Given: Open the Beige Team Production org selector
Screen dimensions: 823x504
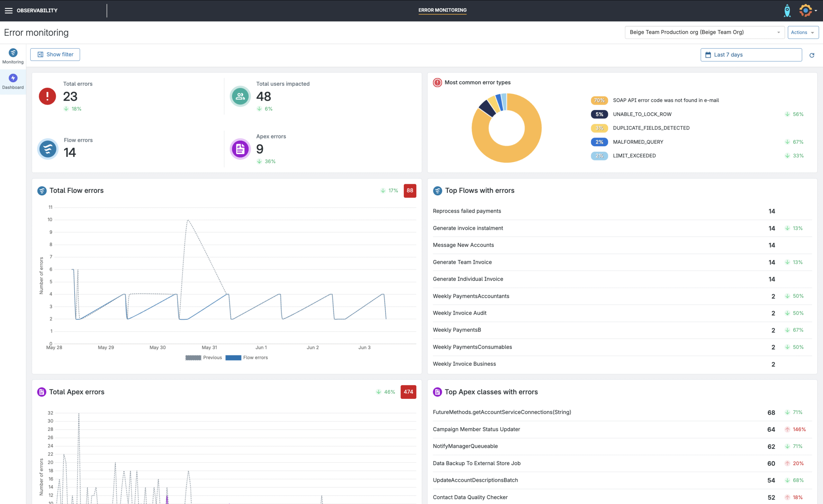Looking at the screenshot, I should point(705,32).
